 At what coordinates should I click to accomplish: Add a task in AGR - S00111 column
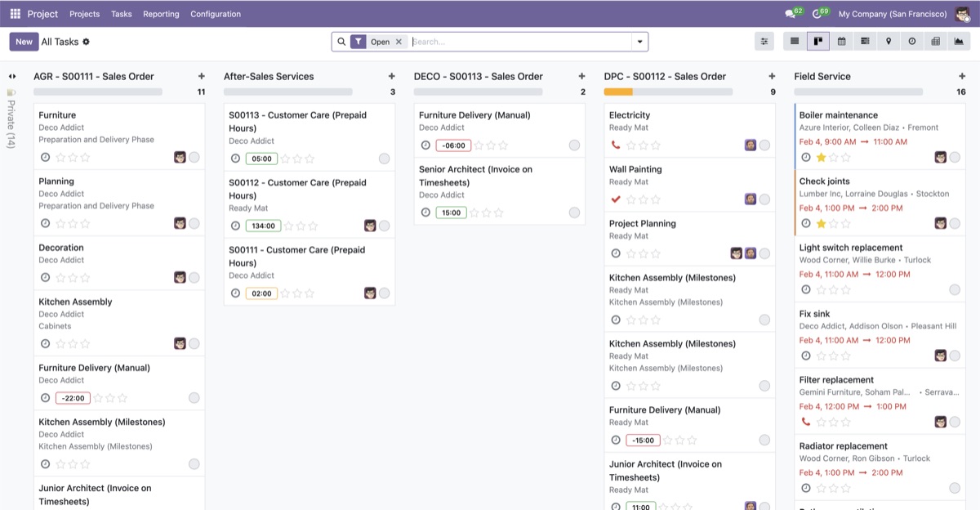(201, 76)
